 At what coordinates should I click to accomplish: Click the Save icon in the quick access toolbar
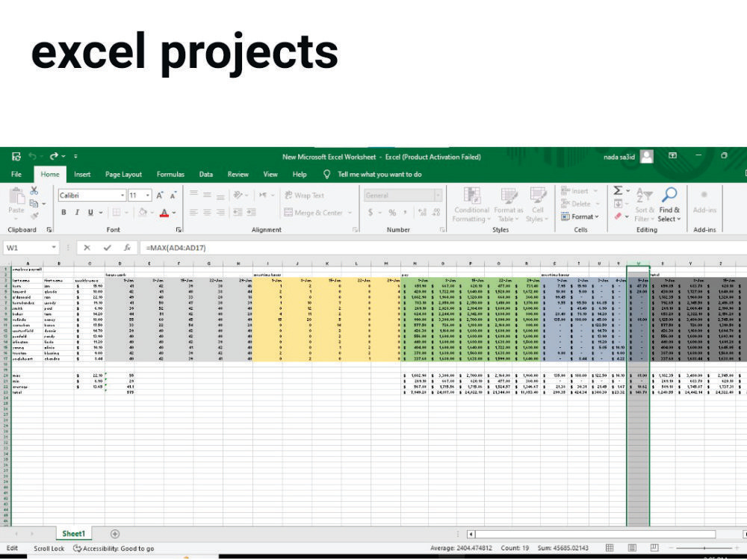click(16, 157)
